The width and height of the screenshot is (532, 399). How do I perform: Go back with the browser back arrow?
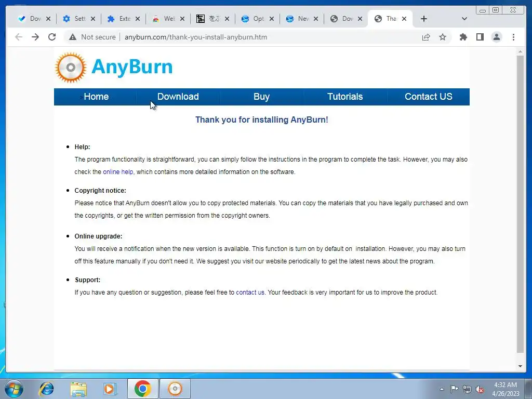coord(19,37)
